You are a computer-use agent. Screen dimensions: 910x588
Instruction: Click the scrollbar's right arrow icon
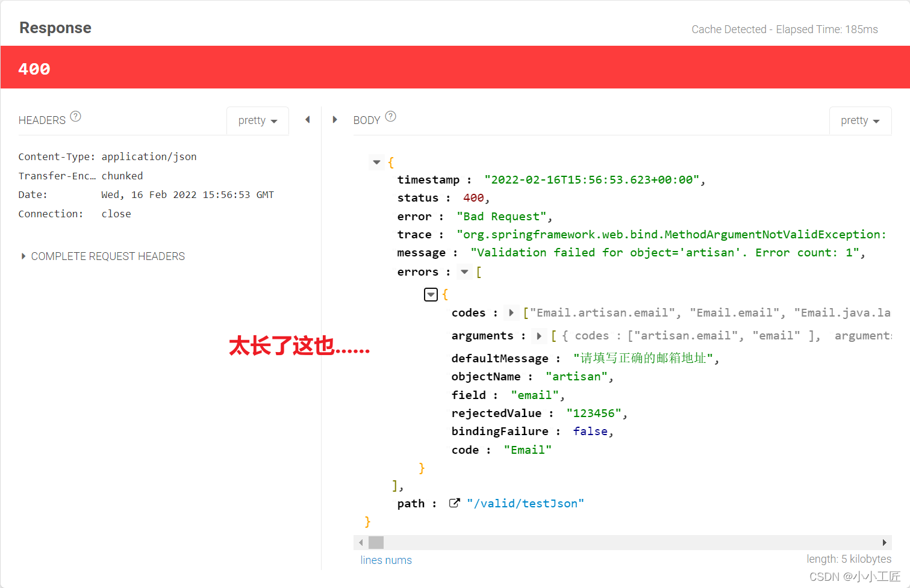point(885,542)
